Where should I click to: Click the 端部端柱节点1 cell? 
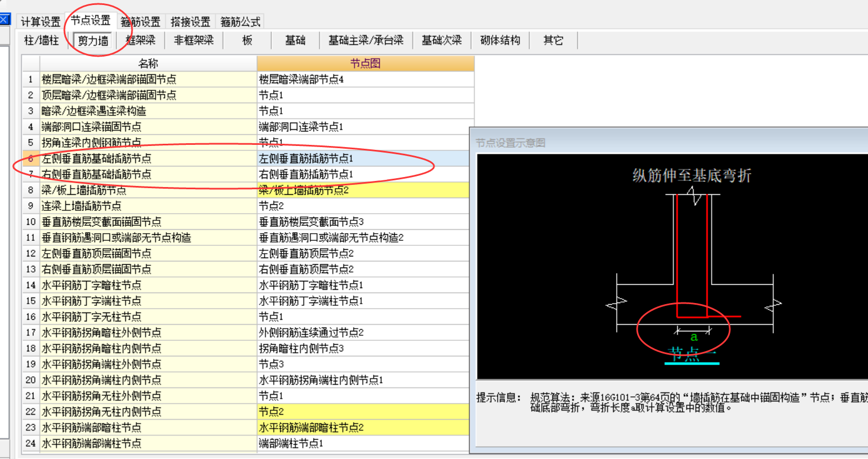coord(363,443)
